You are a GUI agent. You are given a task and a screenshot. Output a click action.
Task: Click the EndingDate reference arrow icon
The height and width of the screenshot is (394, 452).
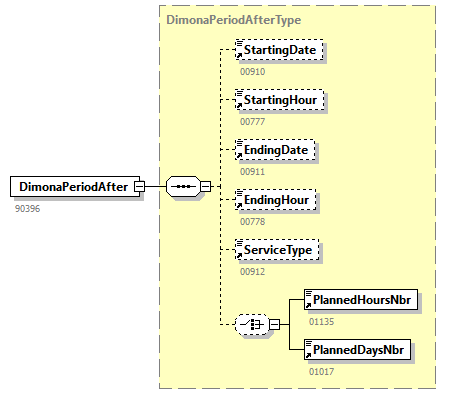(239, 155)
